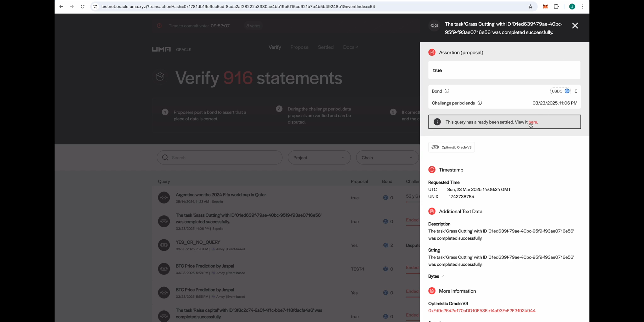This screenshot has height=322, width=644.
Task: Click the UTC time Sun, 23 Mar 2025
Action: 479,190
